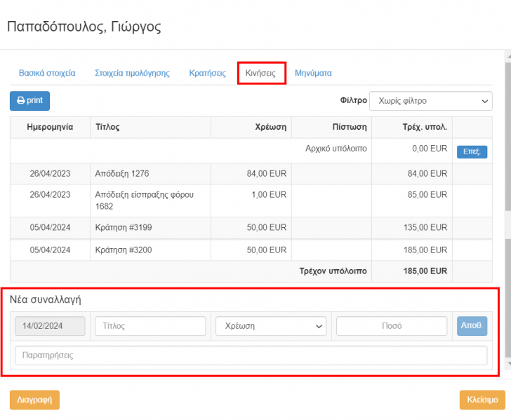Click the Επεξ. button beside Αρχικό υπόλοιπο
This screenshot has width=511, height=420.
tap(471, 151)
